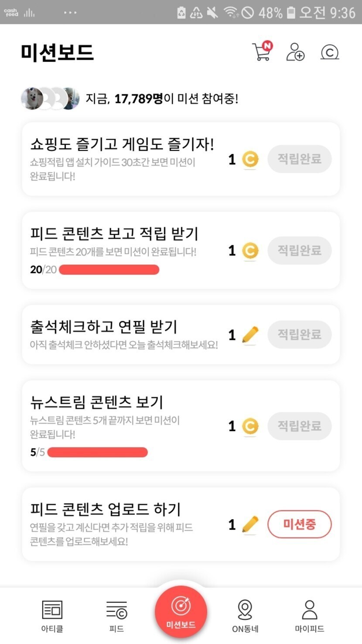Open the cash coin balance icon
This screenshot has height=644, width=362.
(x=330, y=52)
